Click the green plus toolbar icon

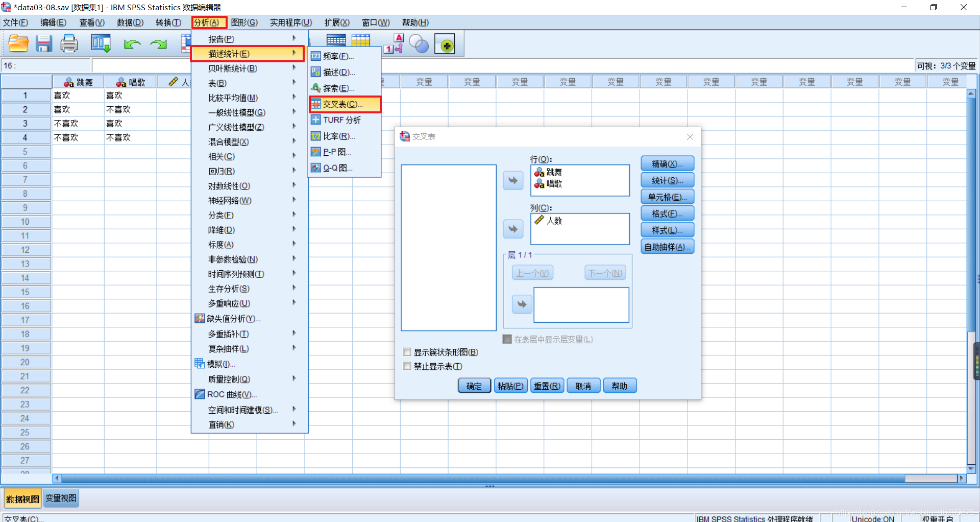445,44
